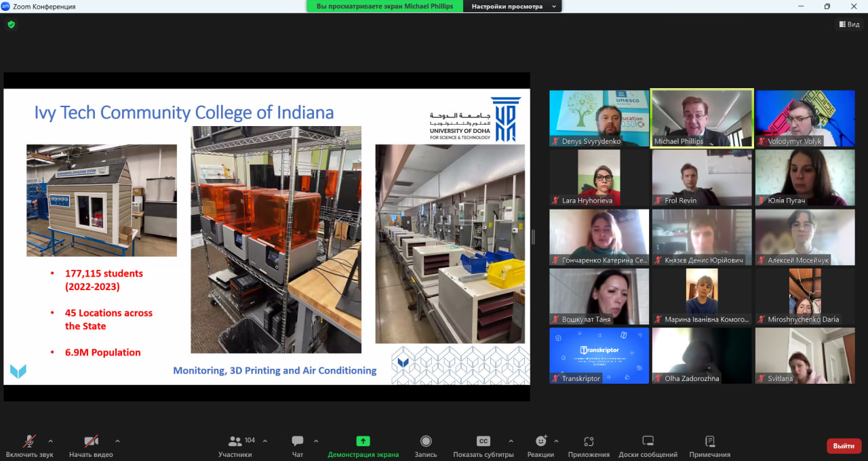The image size is (868, 461).
Task: Click the green Share Screen icon
Action: [x=363, y=441]
